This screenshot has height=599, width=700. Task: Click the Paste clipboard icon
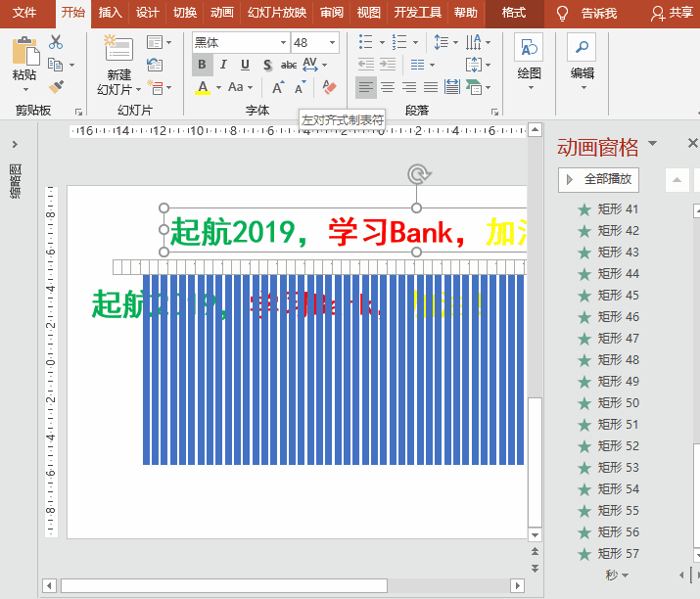tap(25, 51)
